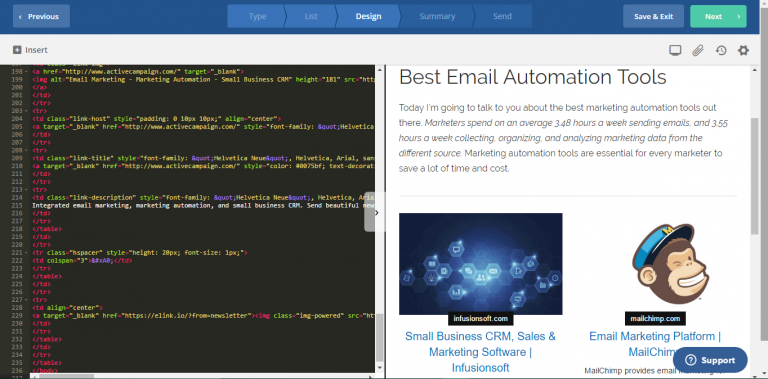Image resolution: width=768 pixels, height=379 pixels.
Task: Click code line 222 with colspan
Action: tap(82, 261)
